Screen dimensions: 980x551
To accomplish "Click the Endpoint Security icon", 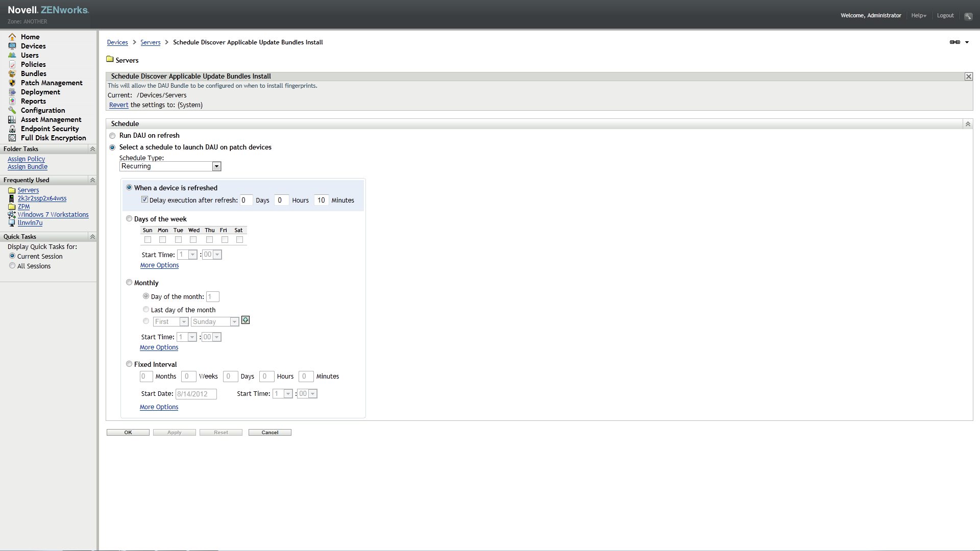I will click(x=12, y=129).
